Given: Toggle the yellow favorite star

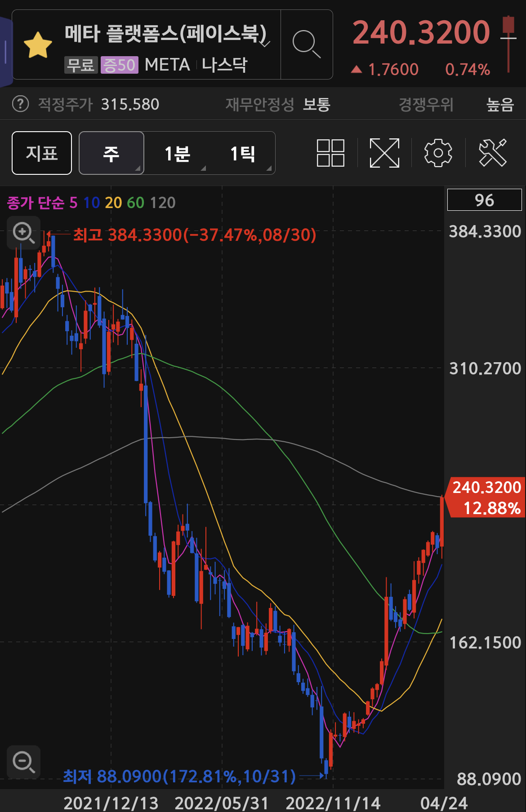Looking at the screenshot, I should [x=38, y=45].
